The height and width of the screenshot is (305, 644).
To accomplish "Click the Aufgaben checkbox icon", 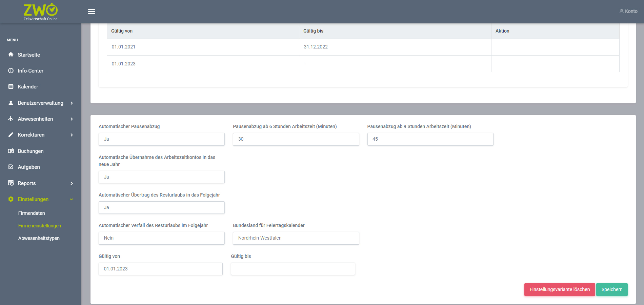I will (x=11, y=167).
